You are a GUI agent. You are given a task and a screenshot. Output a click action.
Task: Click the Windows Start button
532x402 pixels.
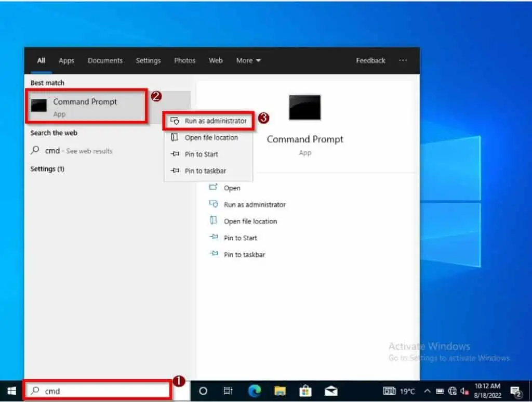[x=11, y=391]
